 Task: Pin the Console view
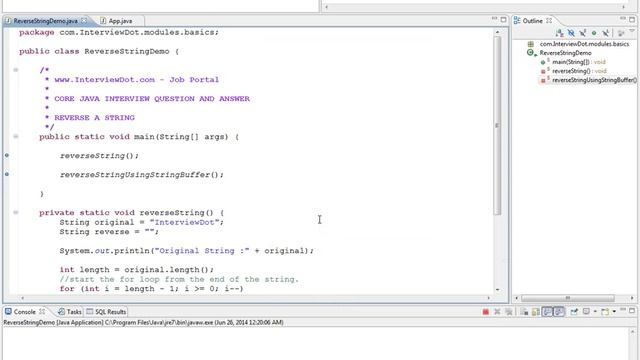(x=574, y=312)
